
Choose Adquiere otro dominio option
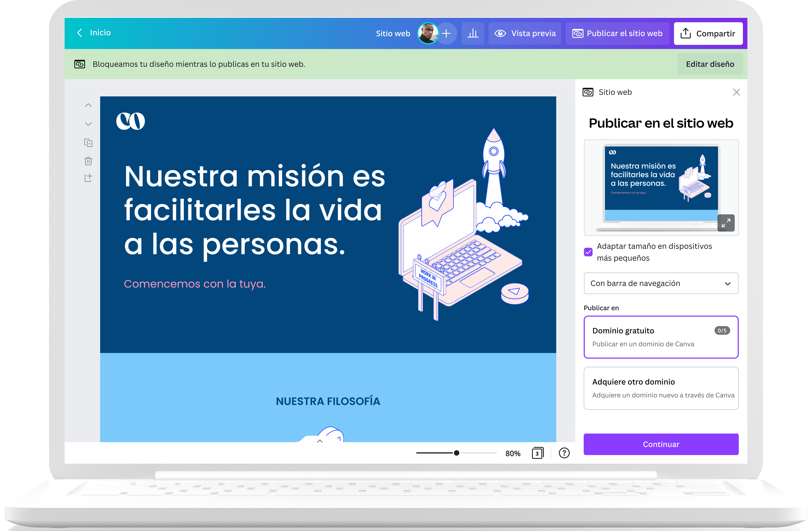(661, 388)
